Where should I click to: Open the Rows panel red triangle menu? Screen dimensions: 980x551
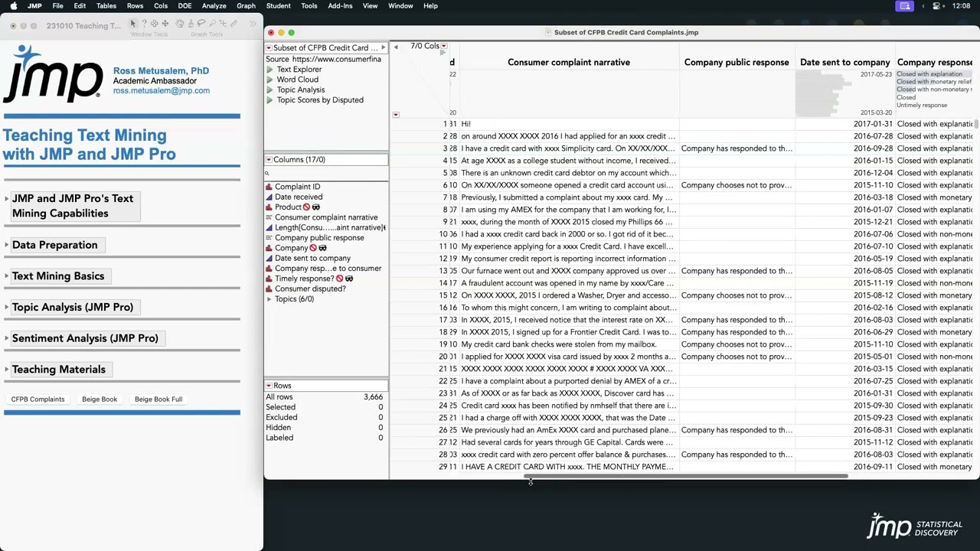(269, 386)
